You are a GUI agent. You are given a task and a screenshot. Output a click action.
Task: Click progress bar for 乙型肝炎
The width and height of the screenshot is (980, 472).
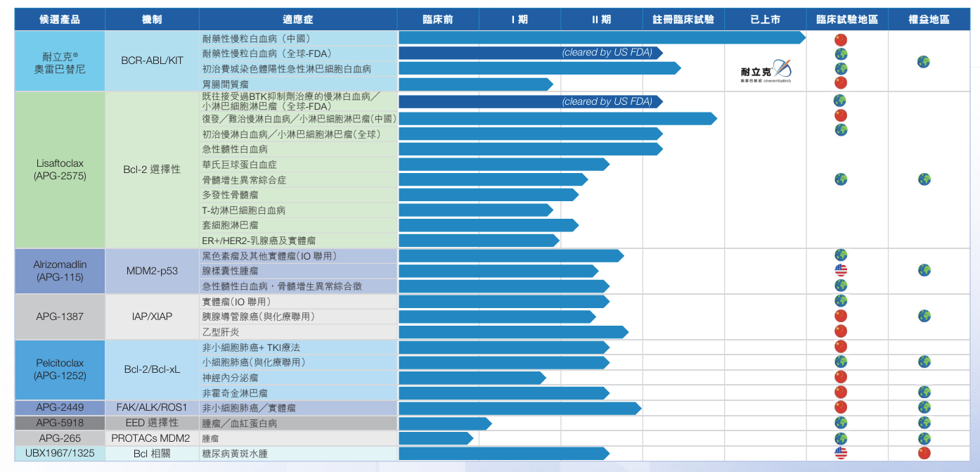pos(513,332)
